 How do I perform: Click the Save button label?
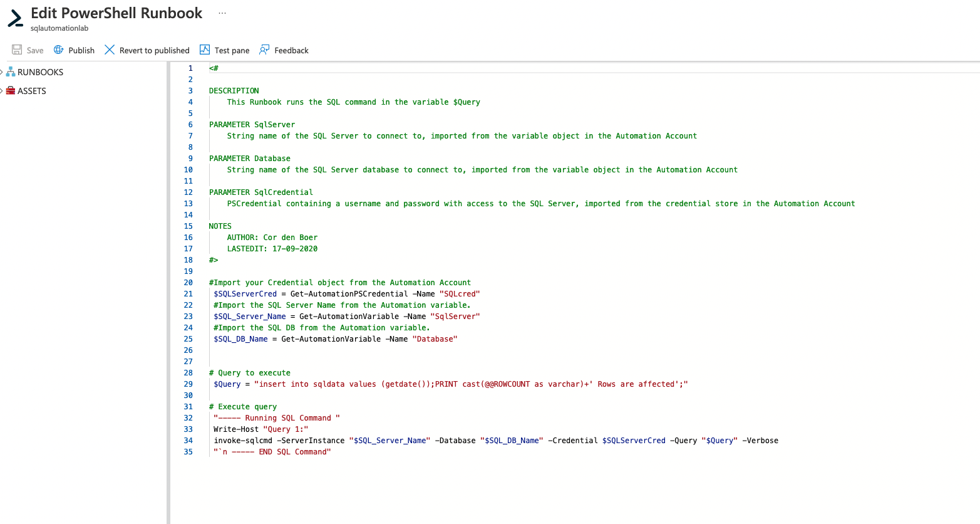pos(35,50)
